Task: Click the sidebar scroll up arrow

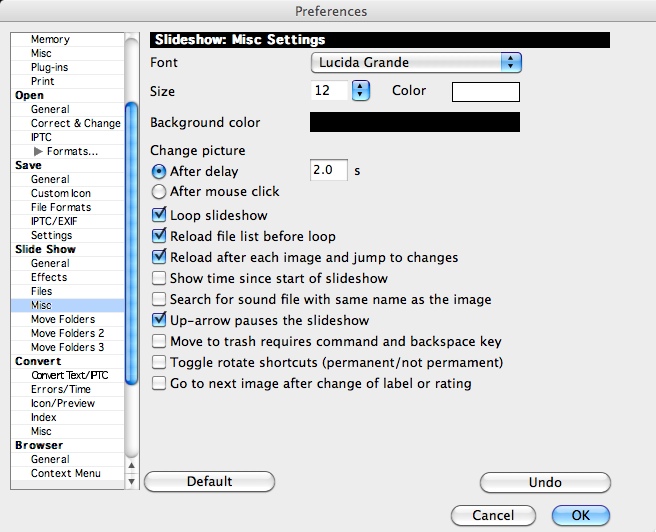Action: [x=131, y=466]
